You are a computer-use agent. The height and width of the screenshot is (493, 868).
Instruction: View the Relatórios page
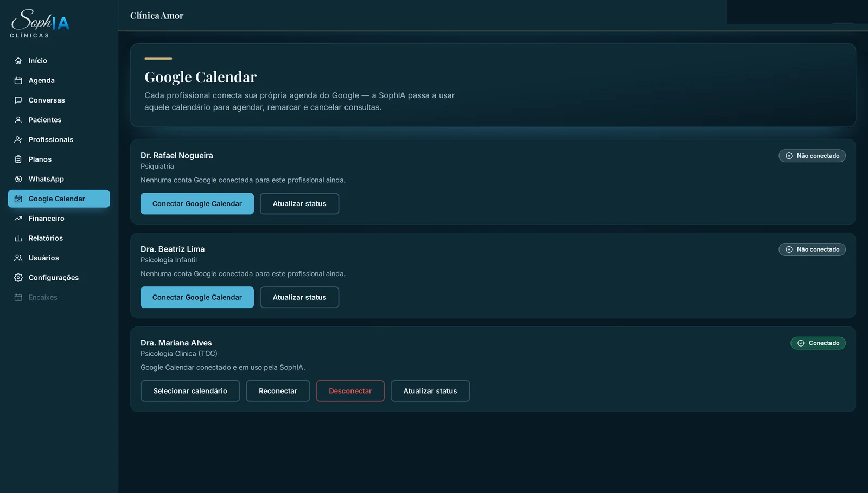point(59,238)
